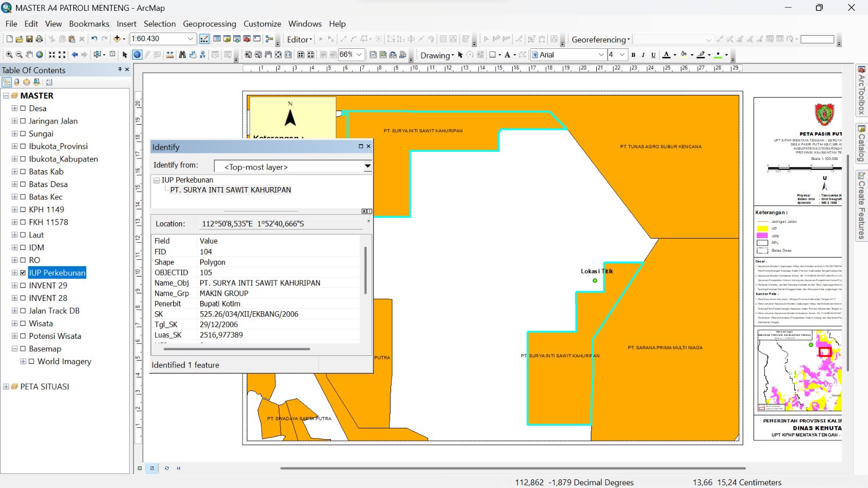This screenshot has height=488, width=868.
Task: Turn on the INVENT 29 layer
Action: tap(23, 285)
